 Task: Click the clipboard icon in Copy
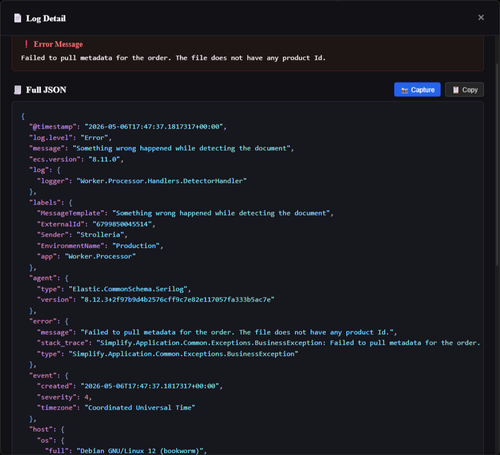pyautogui.click(x=455, y=90)
